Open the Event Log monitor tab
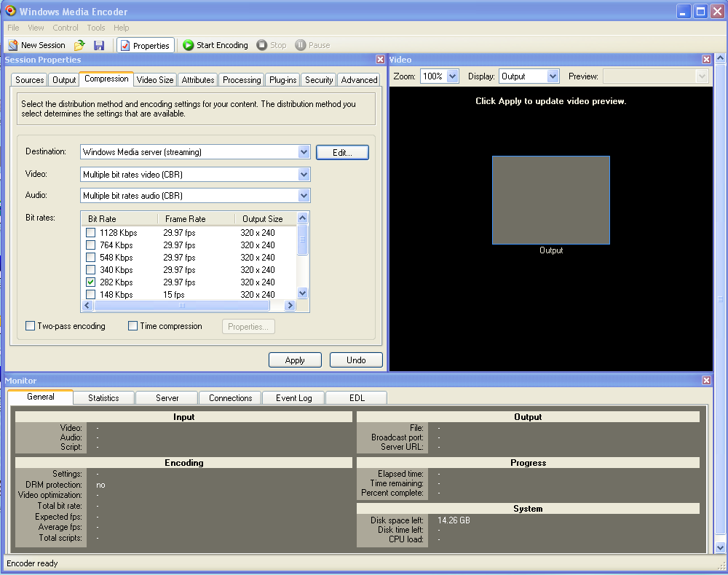728x575 pixels. click(294, 397)
